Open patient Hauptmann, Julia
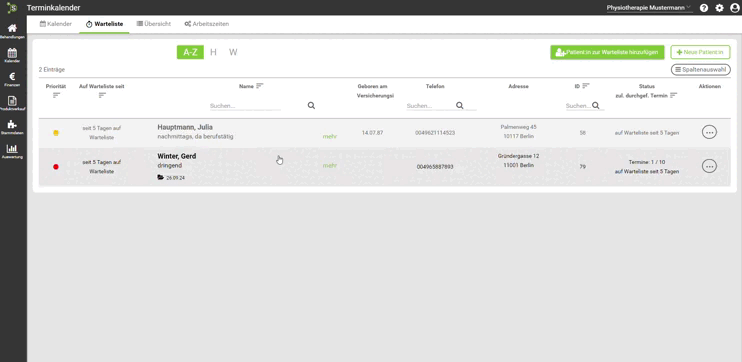Screen dimensions: 742x362 pyautogui.click(x=185, y=127)
